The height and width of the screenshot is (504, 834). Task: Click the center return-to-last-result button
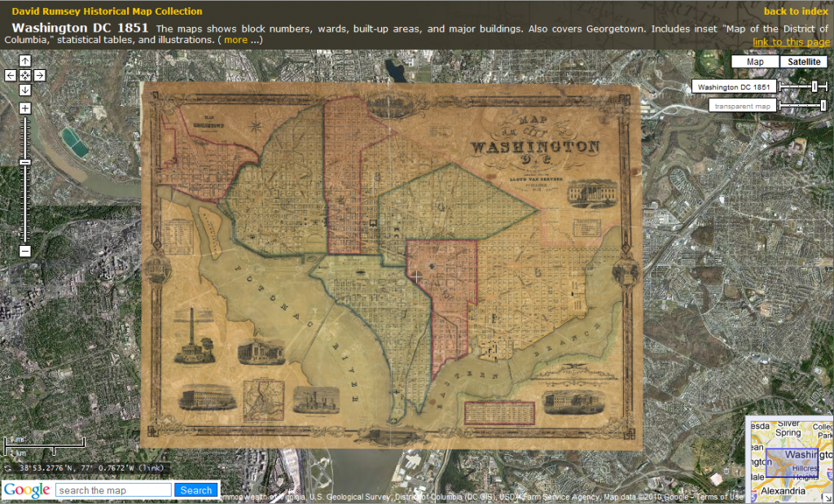(25, 76)
